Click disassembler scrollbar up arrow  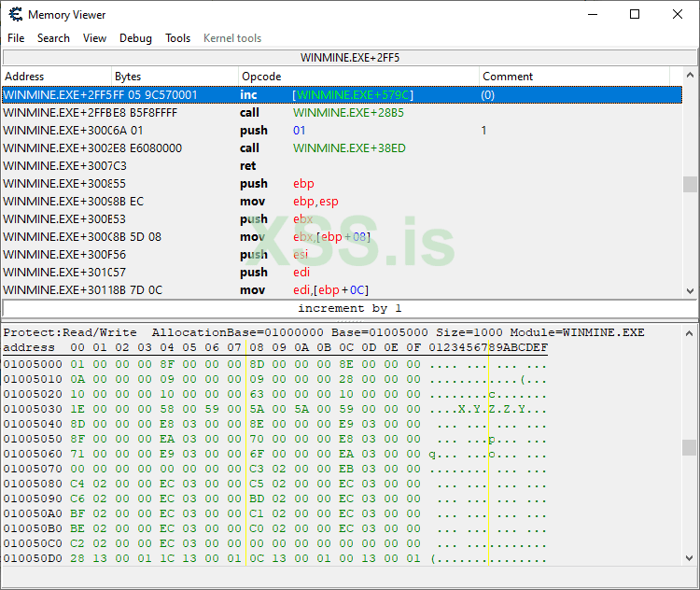click(690, 75)
